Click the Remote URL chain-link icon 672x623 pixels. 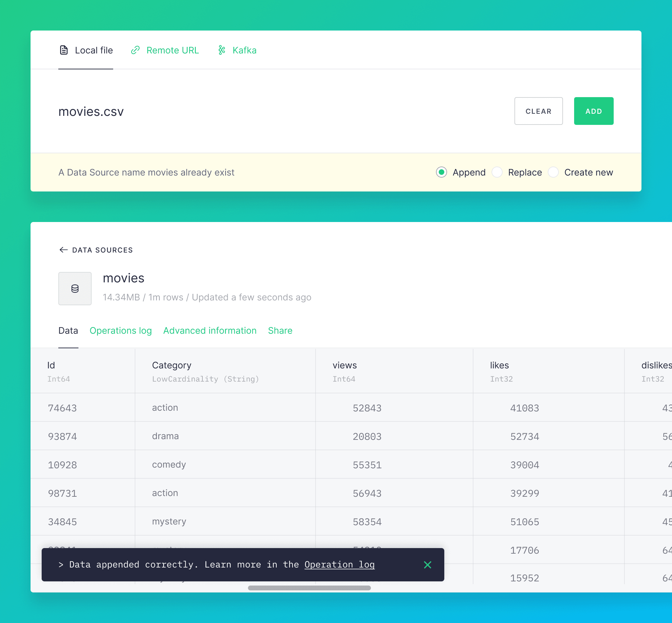[135, 50]
